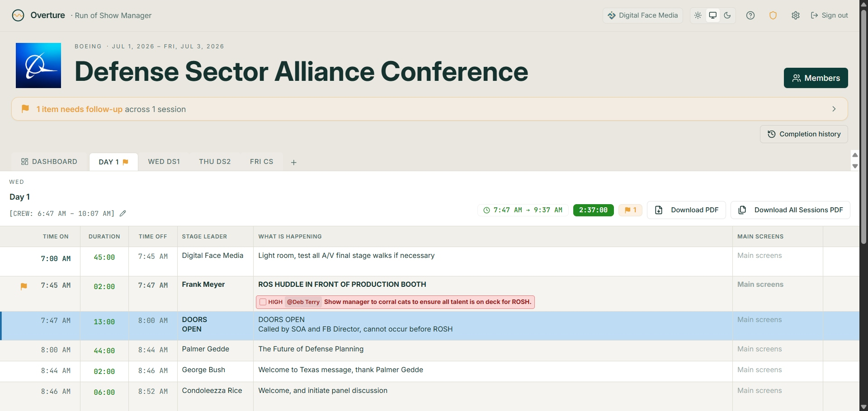This screenshot has width=868, height=411.
Task: Click the orange flag count badge
Action: 631,210
